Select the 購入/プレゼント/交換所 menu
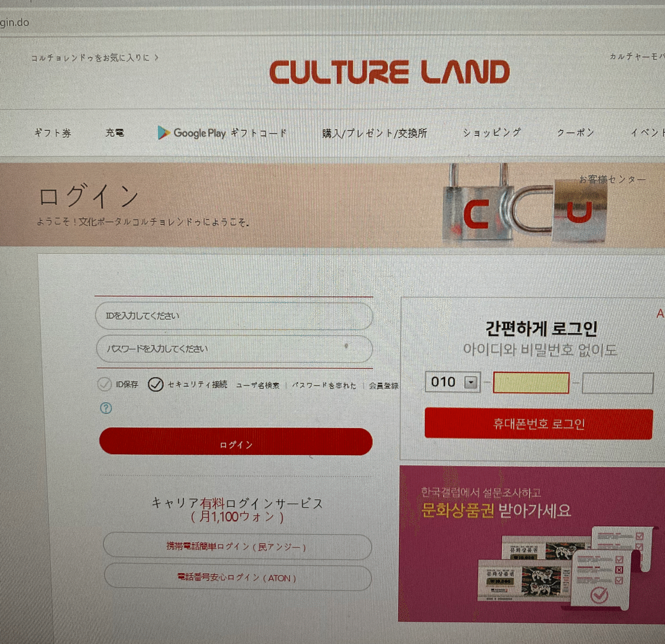The width and height of the screenshot is (665, 644). [x=375, y=133]
